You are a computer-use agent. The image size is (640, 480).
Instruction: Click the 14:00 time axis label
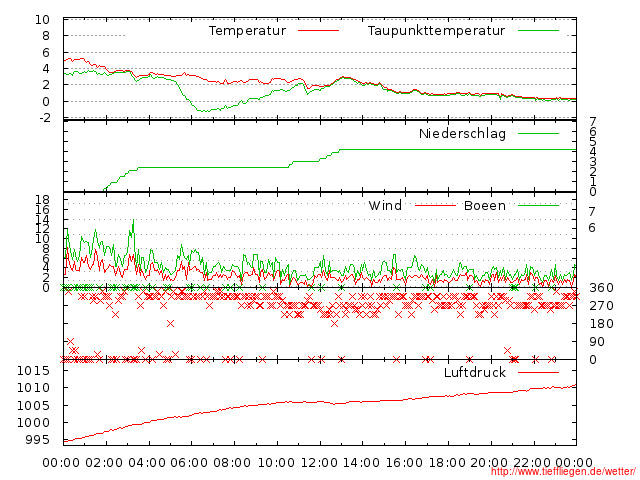[362, 463]
